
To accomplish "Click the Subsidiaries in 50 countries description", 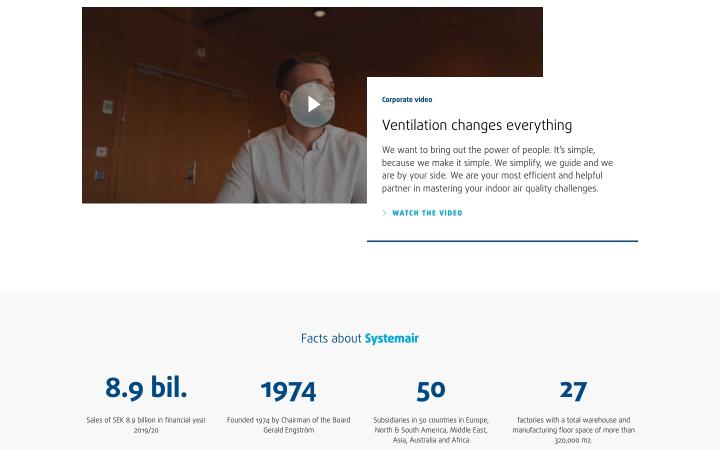I will pyautogui.click(x=431, y=430).
